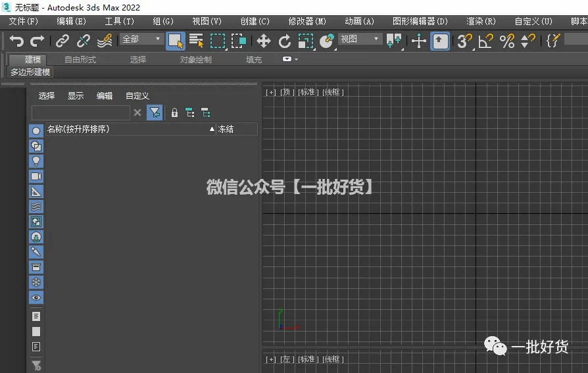Toggle Display Hidden Objects eye icon
The height and width of the screenshot is (373, 588).
coord(36,297)
